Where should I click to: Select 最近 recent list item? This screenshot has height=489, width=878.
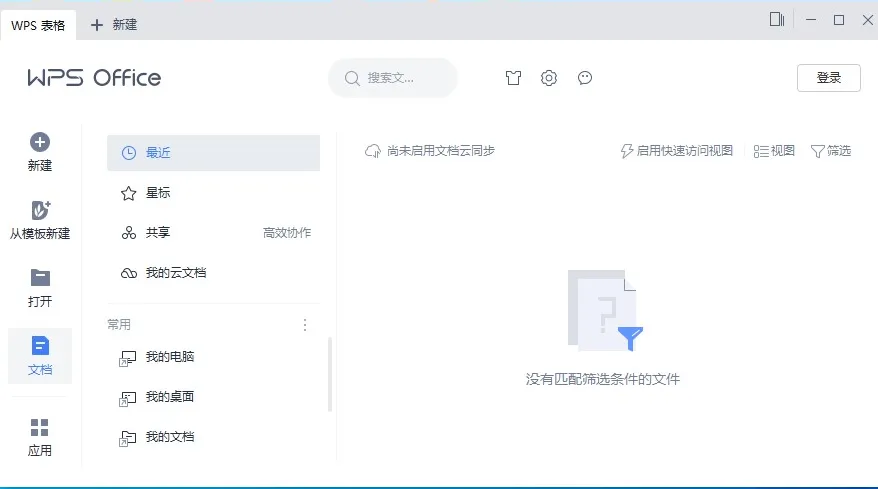coord(213,153)
